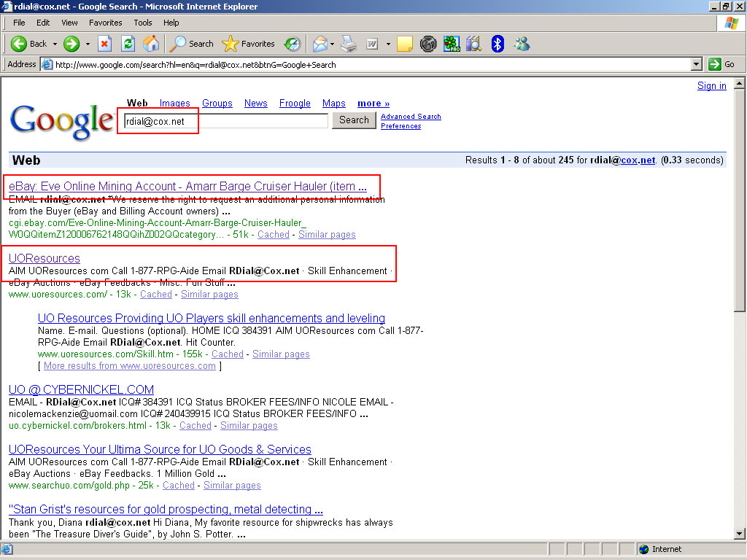Refresh the page with the green arrows icon
The height and width of the screenshot is (560, 747).
coord(128,44)
